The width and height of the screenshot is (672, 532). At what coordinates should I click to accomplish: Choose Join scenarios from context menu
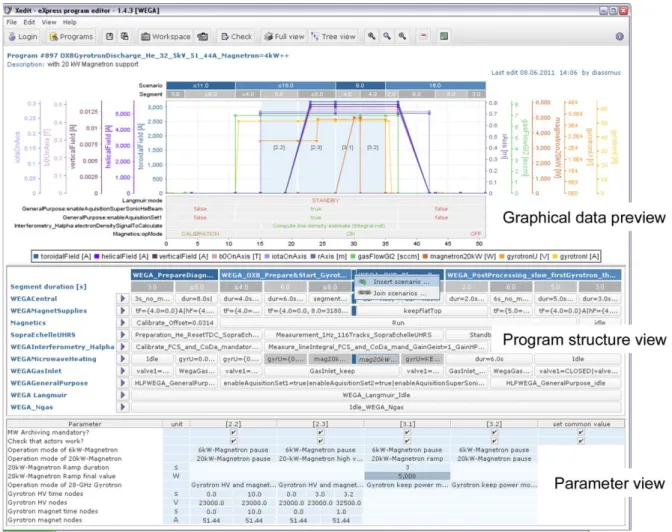click(x=396, y=293)
